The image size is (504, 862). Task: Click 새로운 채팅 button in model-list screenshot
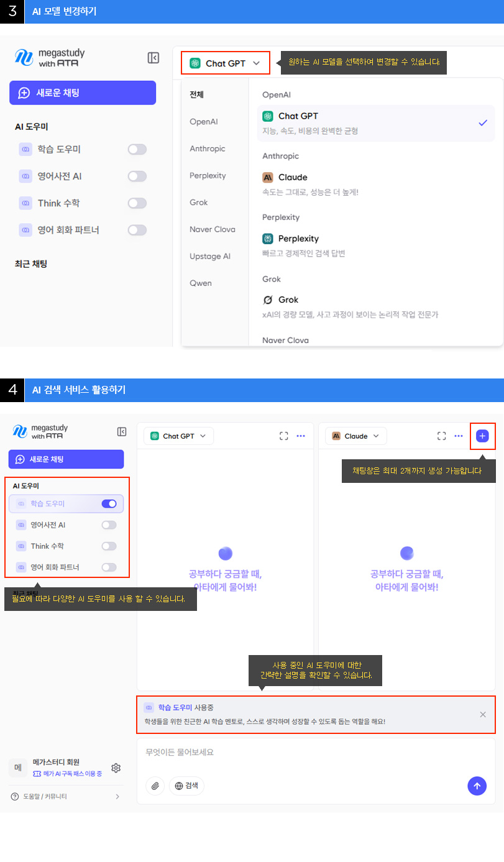click(x=83, y=93)
